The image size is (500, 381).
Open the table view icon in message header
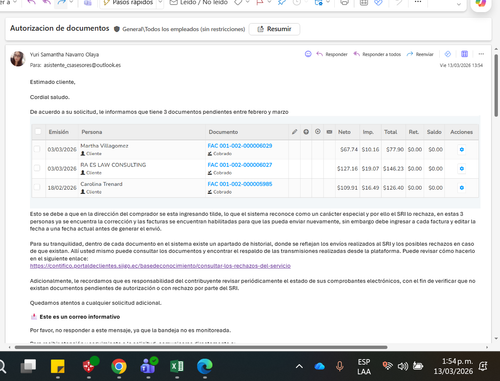[464, 54]
